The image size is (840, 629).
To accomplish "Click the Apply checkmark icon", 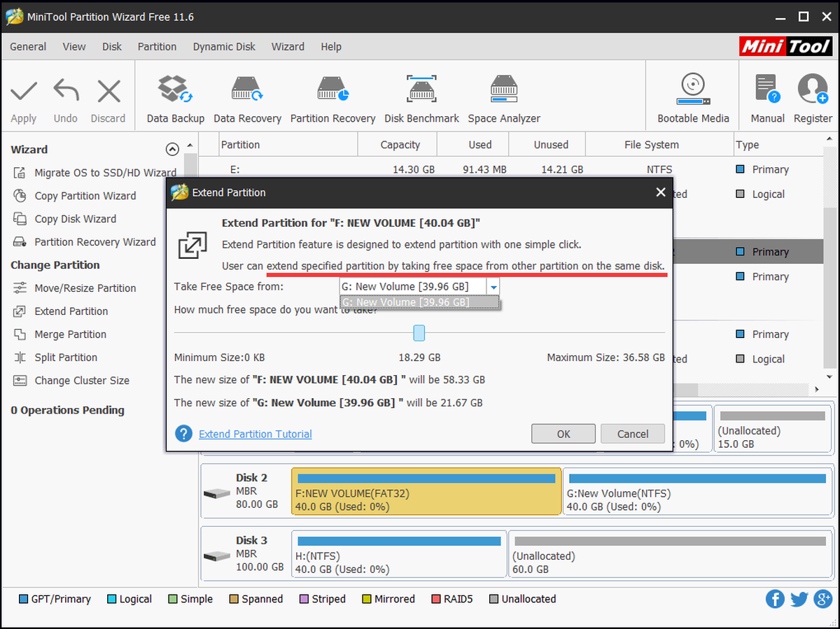I will point(24,91).
